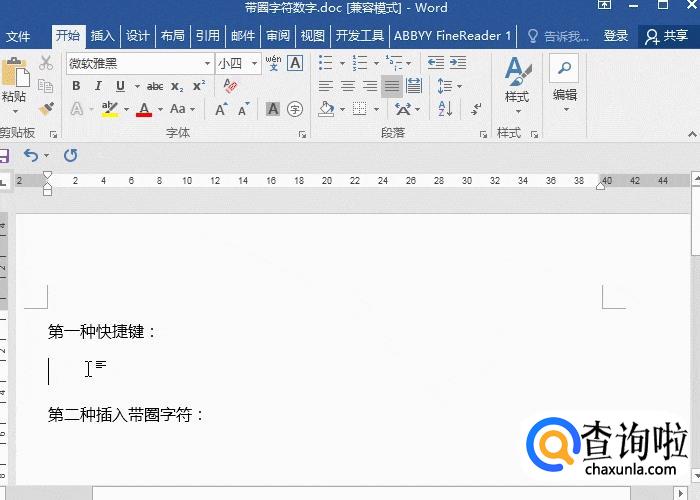Viewport: 700px width, 500px height.
Task: Switch to the 设计 Design tab
Action: tap(137, 36)
